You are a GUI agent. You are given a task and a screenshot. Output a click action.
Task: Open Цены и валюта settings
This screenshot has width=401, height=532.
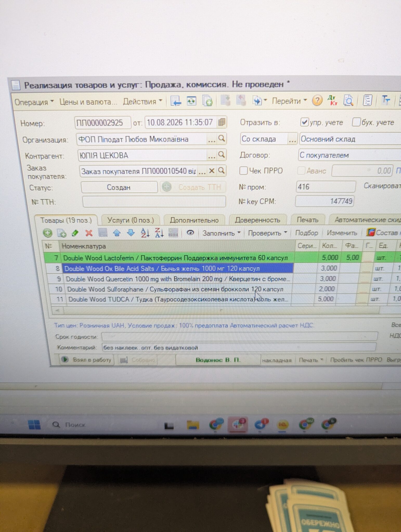88,102
